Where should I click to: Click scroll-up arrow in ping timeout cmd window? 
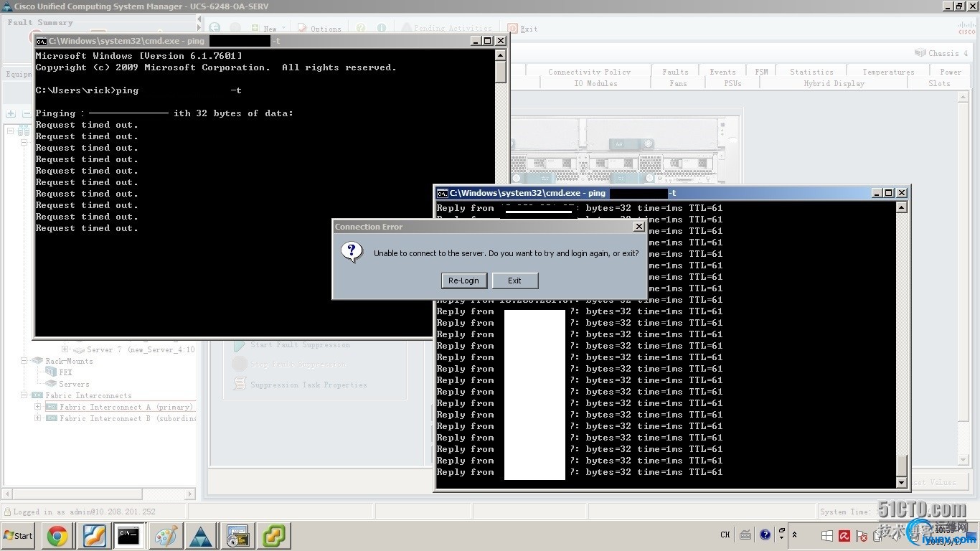coord(501,55)
